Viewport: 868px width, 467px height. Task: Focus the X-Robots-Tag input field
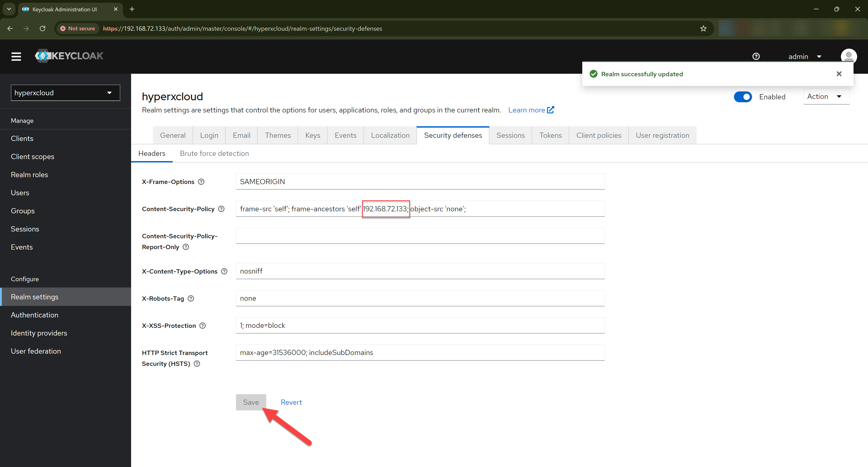coord(420,298)
